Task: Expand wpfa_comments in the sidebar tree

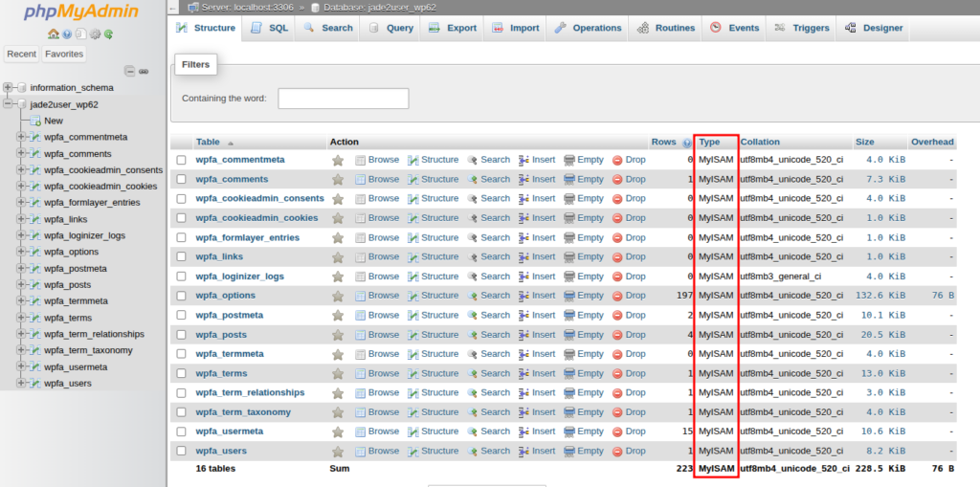Action: tap(21, 154)
